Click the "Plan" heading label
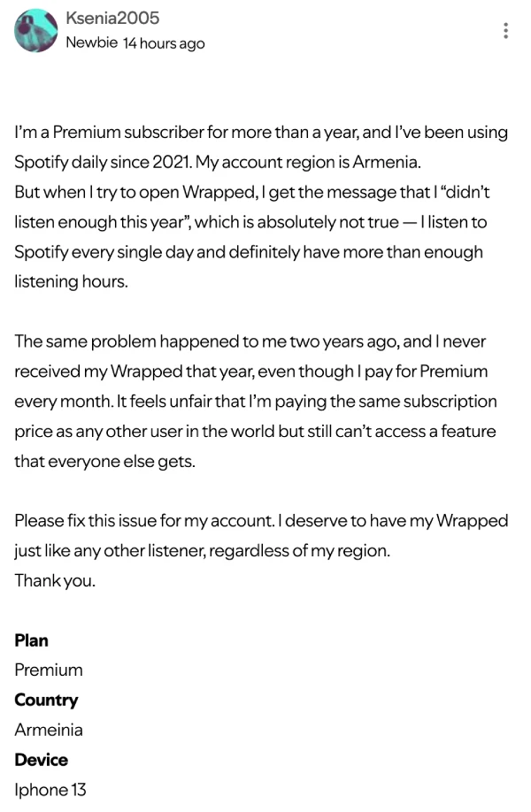Viewport: 531px width, 812px height. pos(31,640)
